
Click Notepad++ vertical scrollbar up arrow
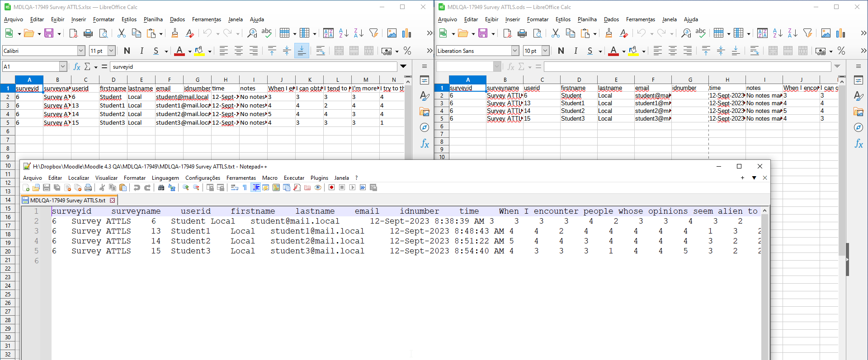coord(764,210)
